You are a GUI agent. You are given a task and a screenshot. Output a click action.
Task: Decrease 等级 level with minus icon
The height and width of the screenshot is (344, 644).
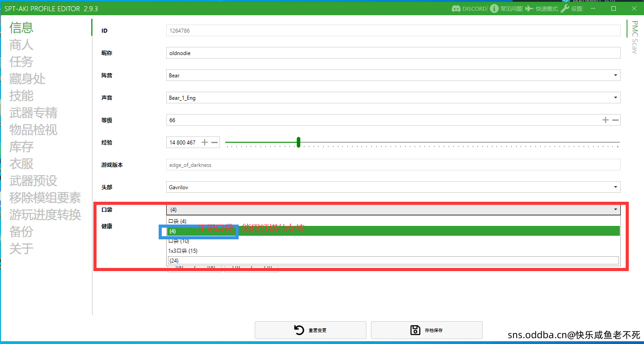coord(615,120)
